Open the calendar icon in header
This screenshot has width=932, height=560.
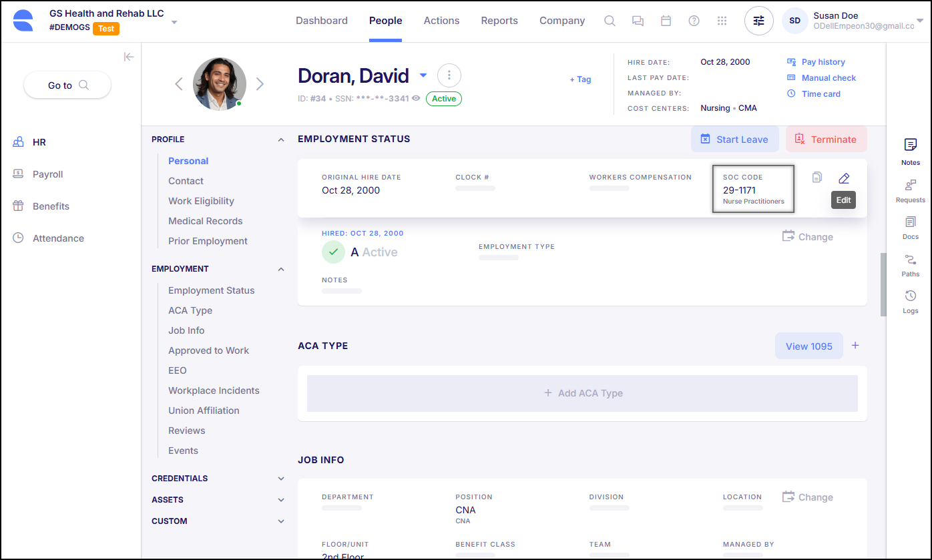[x=666, y=21]
